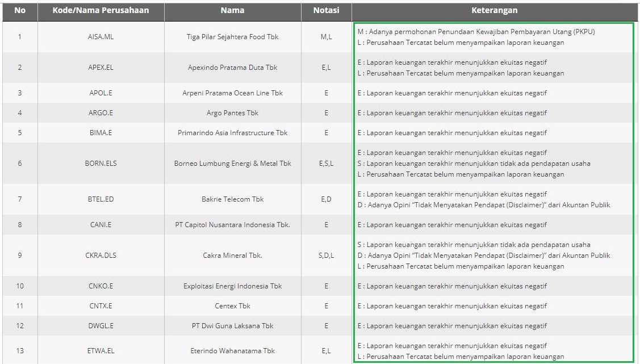Click the name 'Borneo Lumbung Energi & Metal Tbk'

(x=233, y=164)
